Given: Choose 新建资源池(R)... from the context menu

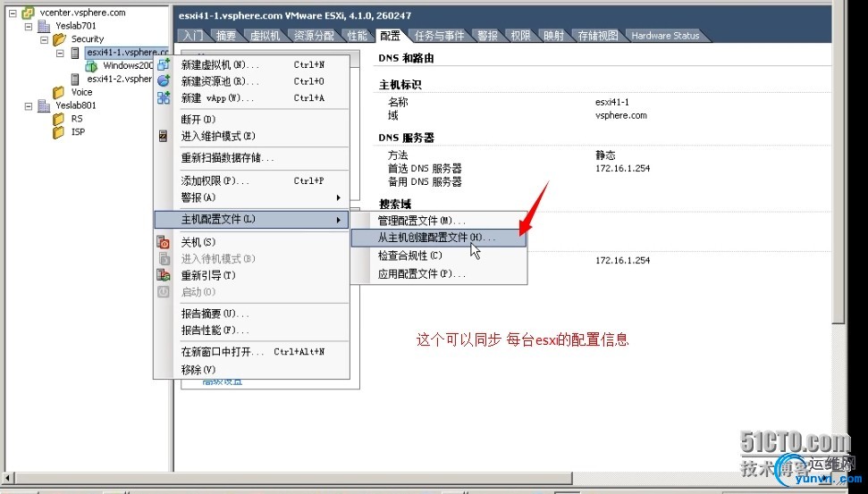Looking at the screenshot, I should [x=252, y=81].
